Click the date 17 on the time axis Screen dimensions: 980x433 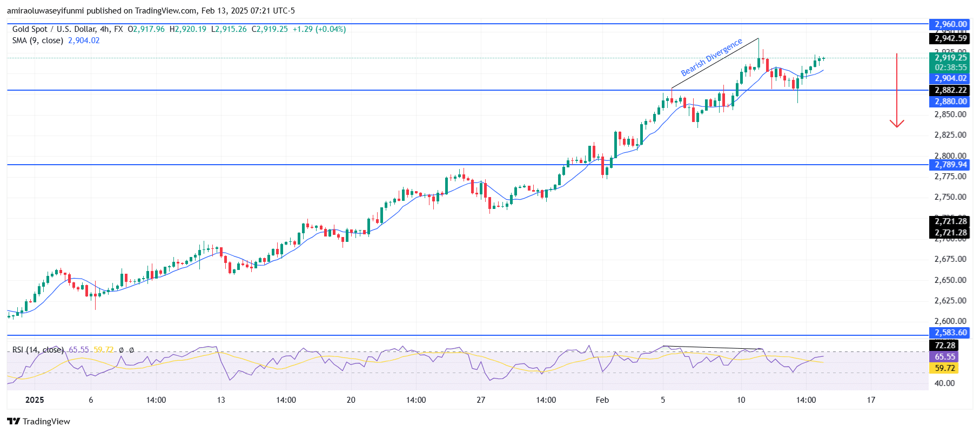(871, 400)
